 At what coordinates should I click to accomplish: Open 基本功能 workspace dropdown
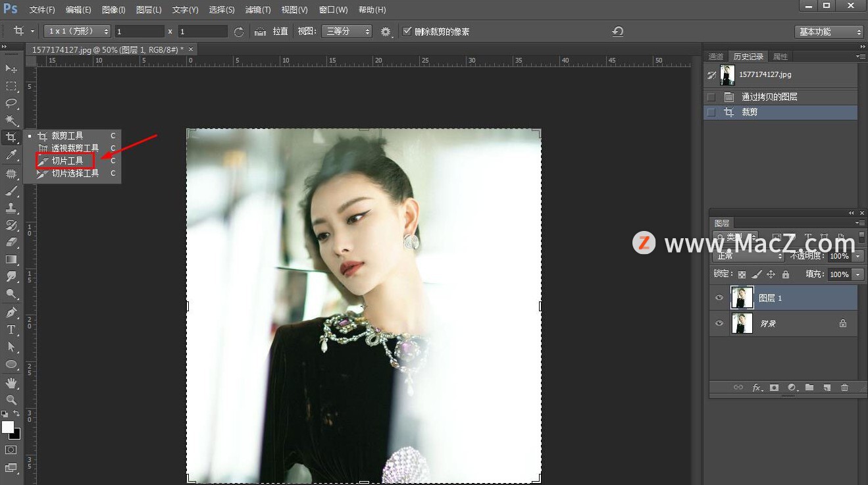click(829, 32)
